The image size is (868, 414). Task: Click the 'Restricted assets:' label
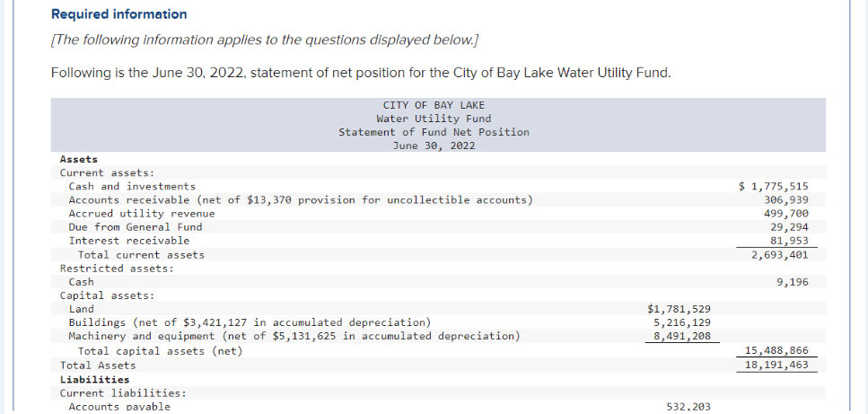pos(117,269)
